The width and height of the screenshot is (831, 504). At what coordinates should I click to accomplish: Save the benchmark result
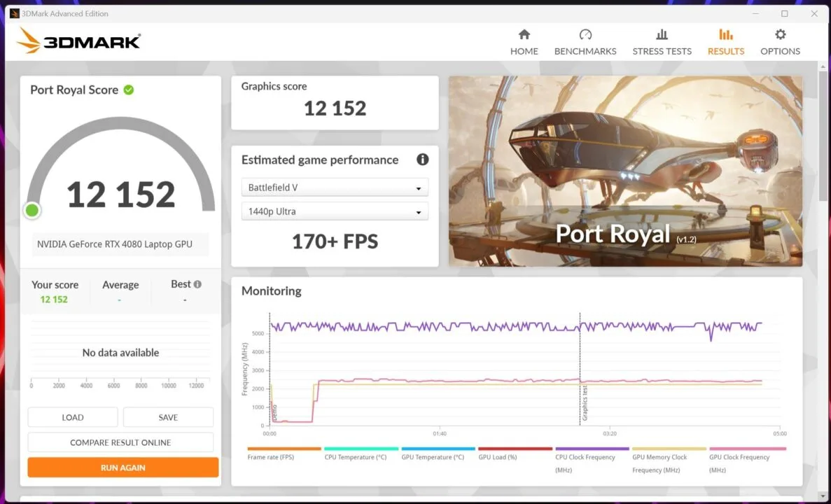[168, 417]
